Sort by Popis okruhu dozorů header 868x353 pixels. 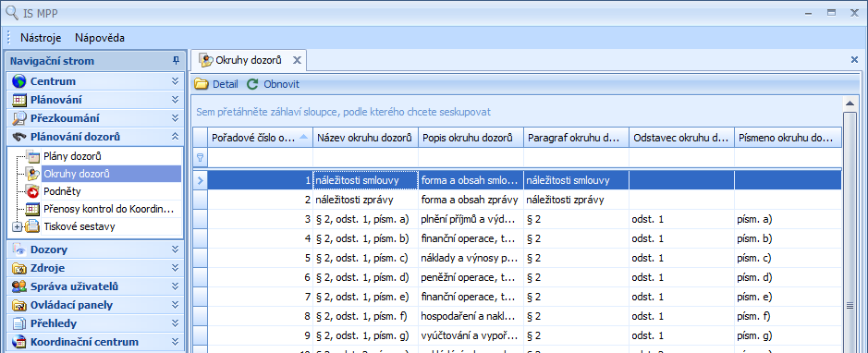[471, 138]
